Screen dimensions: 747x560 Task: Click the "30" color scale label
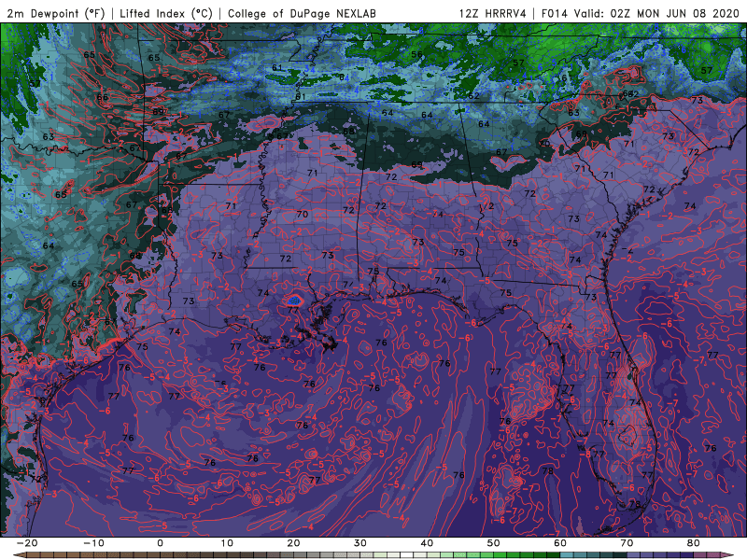click(x=360, y=543)
